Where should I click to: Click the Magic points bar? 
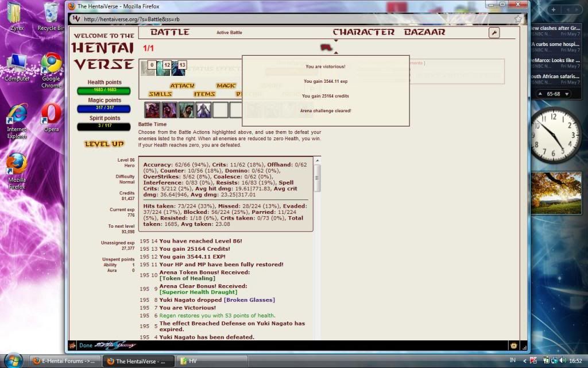pos(104,108)
